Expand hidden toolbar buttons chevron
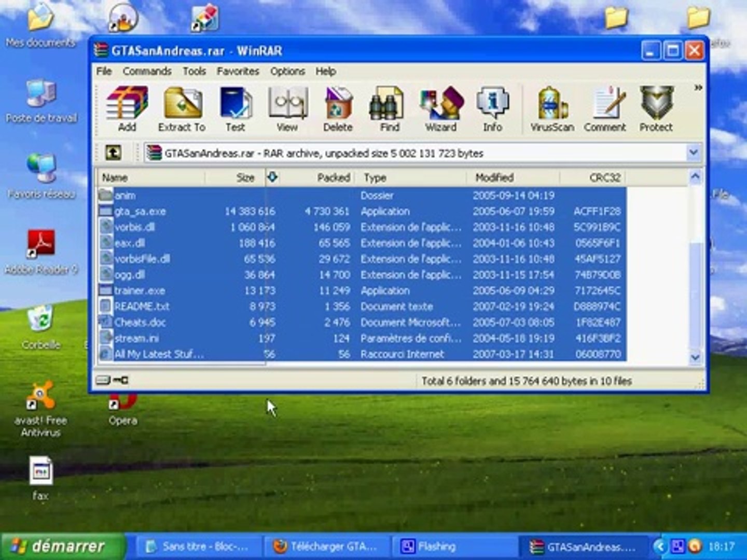This screenshot has height=560, width=747. [698, 88]
